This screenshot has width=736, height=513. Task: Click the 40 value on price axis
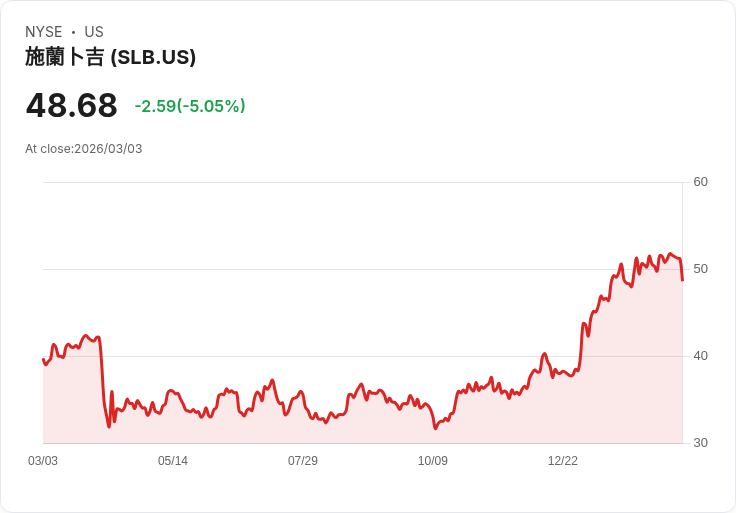[x=700, y=356]
